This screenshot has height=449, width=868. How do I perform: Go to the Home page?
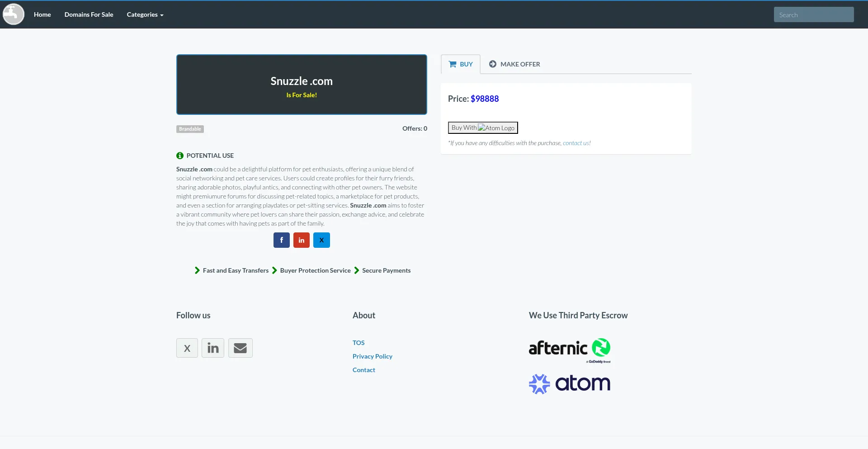point(42,14)
